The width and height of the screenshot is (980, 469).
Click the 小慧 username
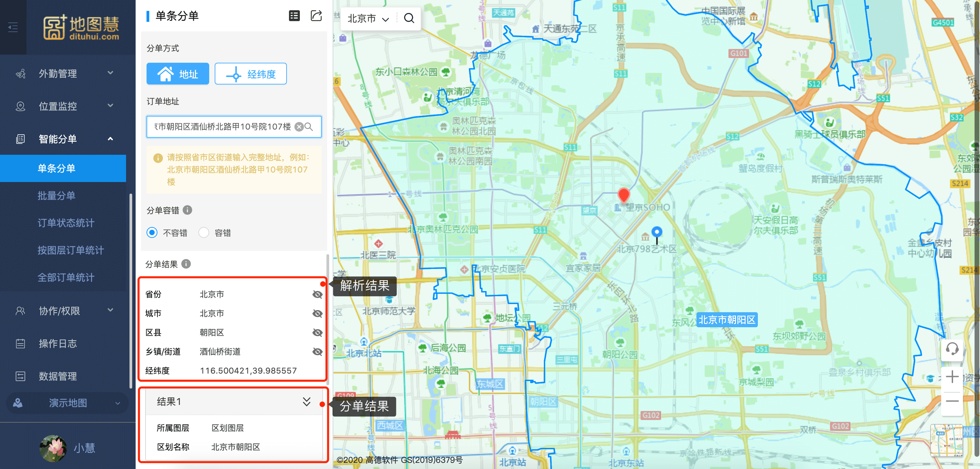point(85,448)
